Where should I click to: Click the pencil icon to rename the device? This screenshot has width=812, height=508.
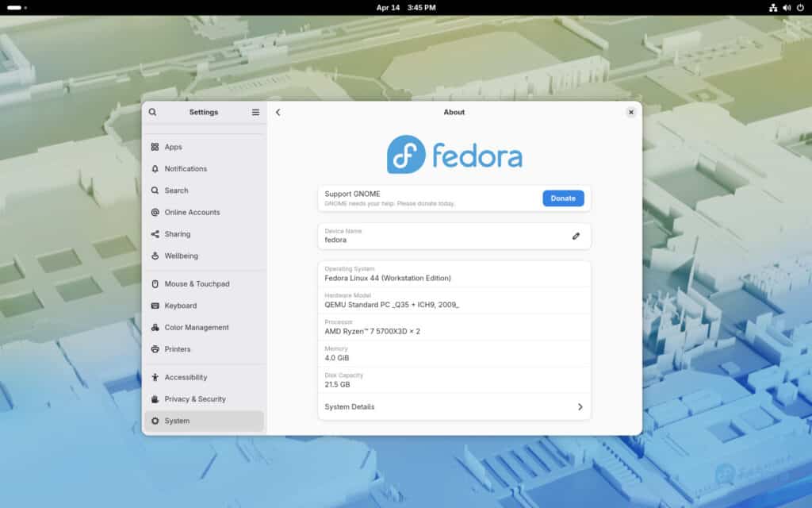[576, 236]
